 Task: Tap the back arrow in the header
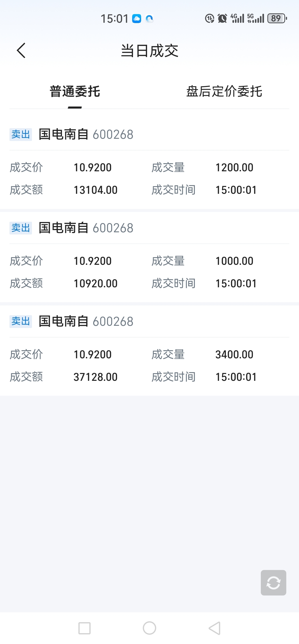pyautogui.click(x=21, y=50)
